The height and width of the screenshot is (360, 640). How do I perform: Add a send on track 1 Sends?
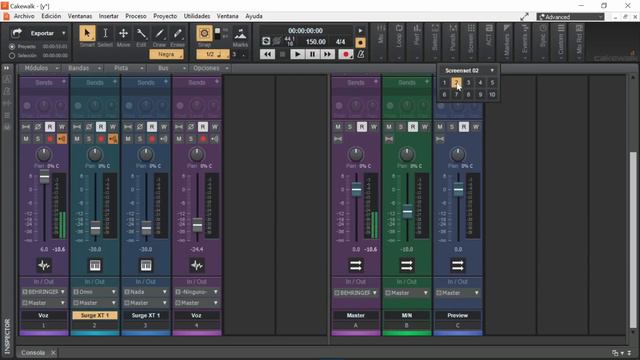pos(64,82)
